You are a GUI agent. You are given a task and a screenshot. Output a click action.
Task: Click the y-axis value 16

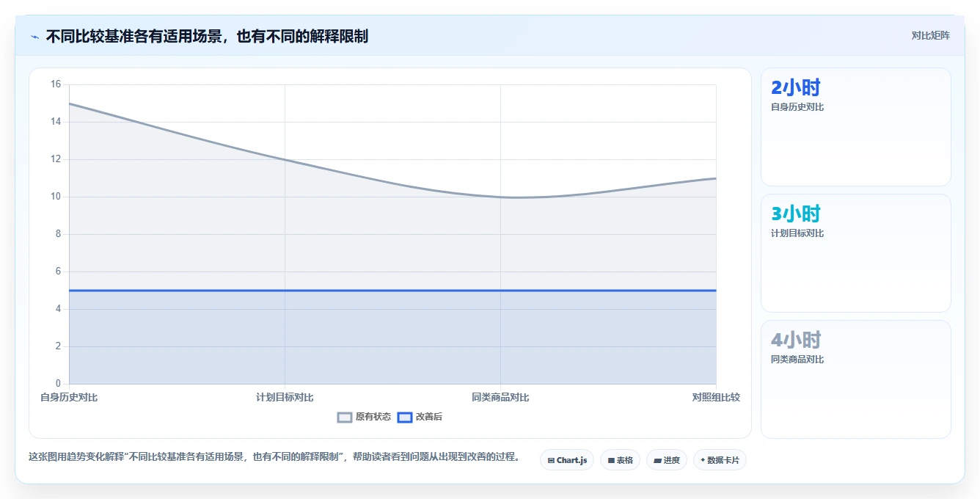pyautogui.click(x=56, y=84)
